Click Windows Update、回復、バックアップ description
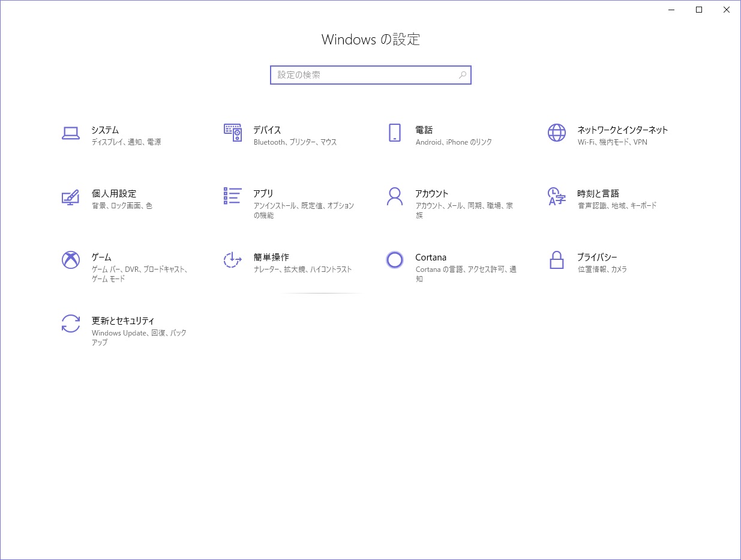 point(139,337)
